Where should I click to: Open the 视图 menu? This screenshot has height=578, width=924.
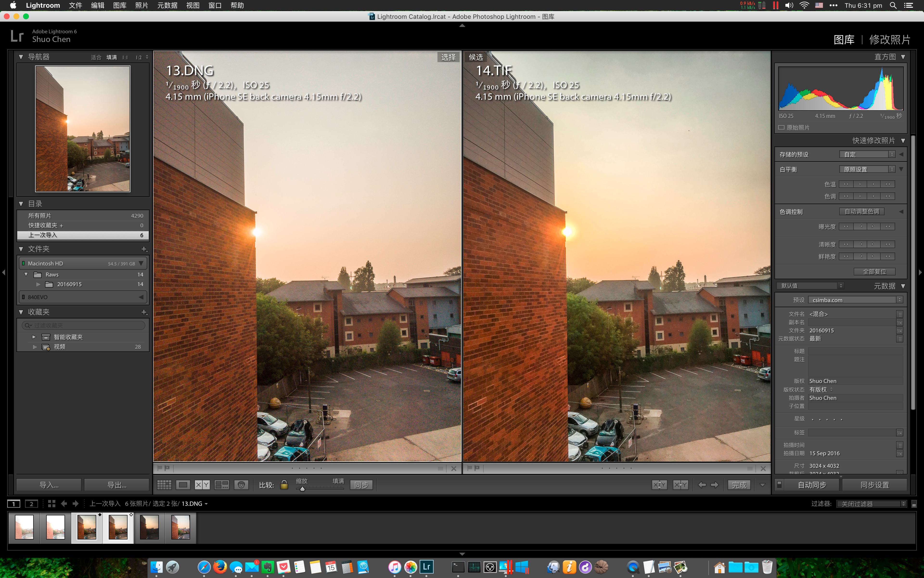[x=193, y=5]
